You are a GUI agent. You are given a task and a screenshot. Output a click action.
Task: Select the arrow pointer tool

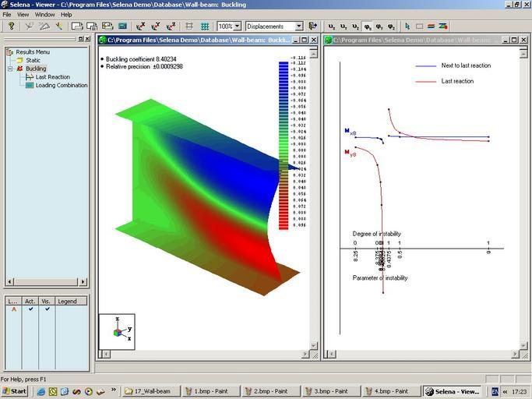coord(407,26)
